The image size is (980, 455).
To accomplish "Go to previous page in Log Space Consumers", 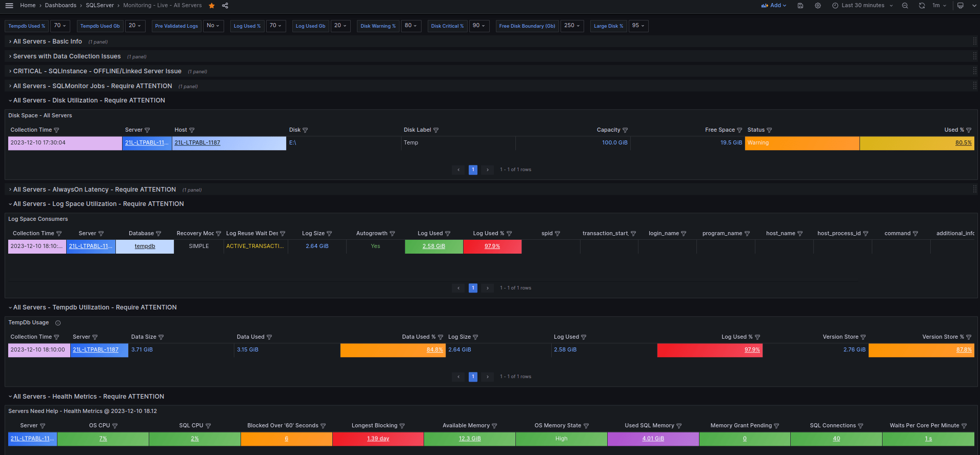I will (x=458, y=288).
